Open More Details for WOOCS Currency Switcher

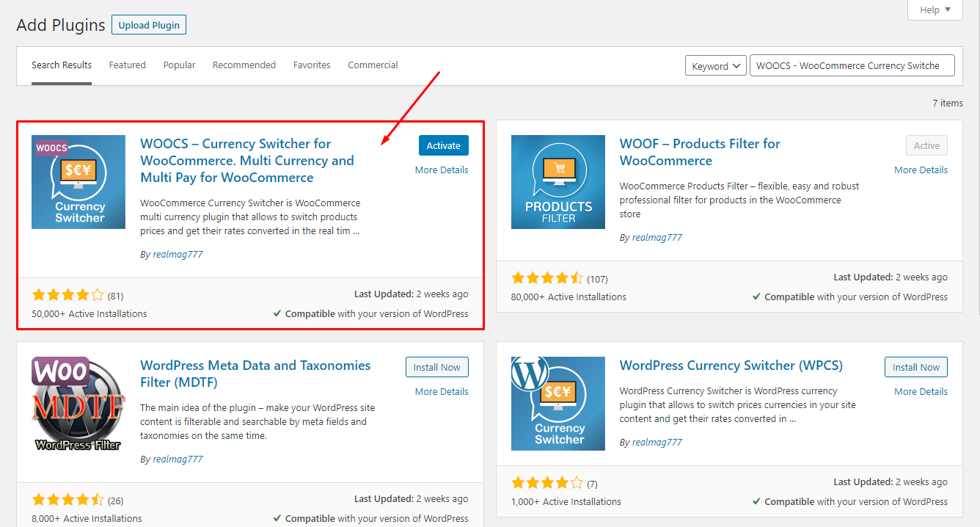(x=442, y=170)
